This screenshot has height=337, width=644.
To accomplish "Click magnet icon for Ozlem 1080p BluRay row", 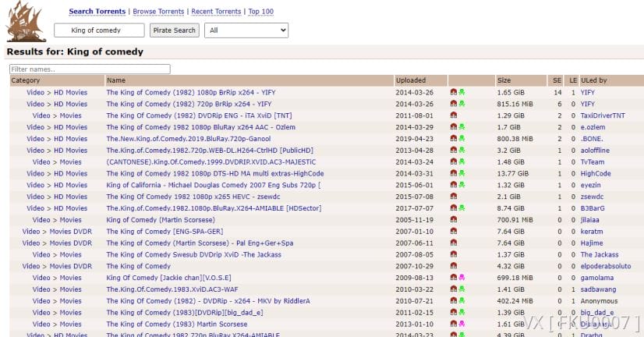I will (x=454, y=126).
